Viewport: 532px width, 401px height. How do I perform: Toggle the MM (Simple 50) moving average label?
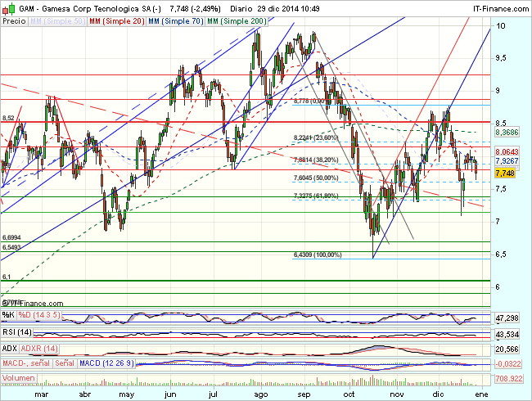pos(57,21)
